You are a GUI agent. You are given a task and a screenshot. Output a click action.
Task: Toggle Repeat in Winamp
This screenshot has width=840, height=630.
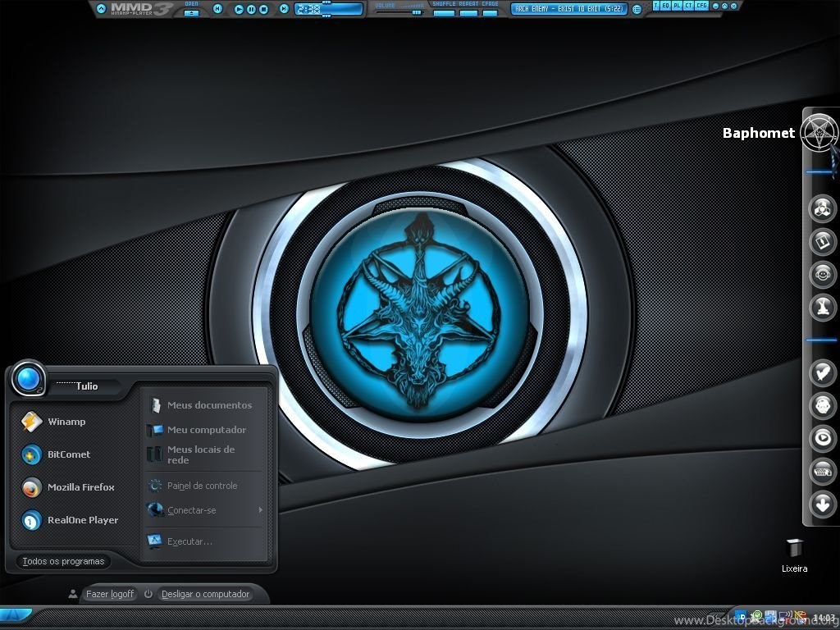pos(468,13)
